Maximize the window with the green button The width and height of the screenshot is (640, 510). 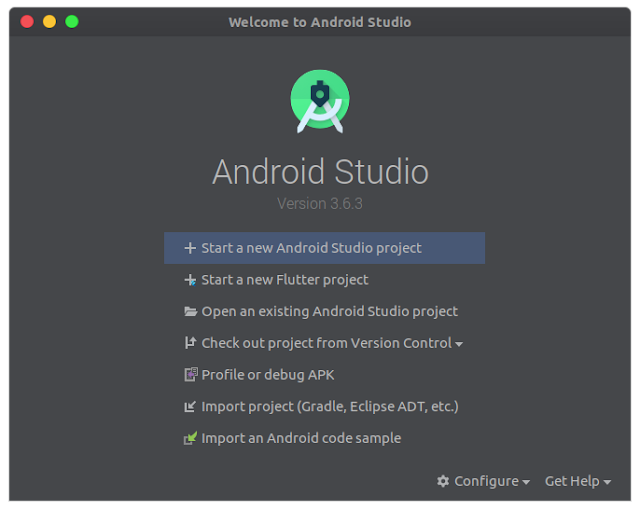[72, 21]
